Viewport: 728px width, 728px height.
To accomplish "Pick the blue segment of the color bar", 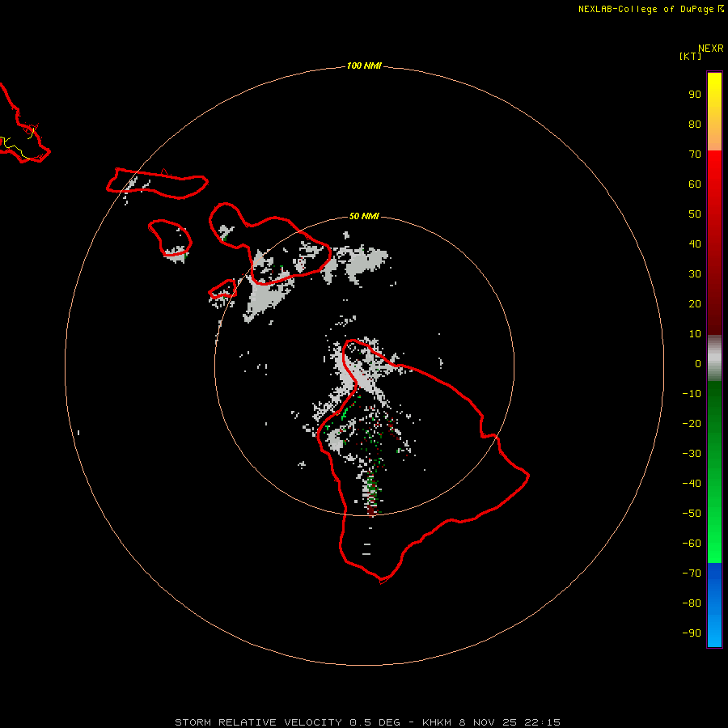I will click(x=714, y=605).
